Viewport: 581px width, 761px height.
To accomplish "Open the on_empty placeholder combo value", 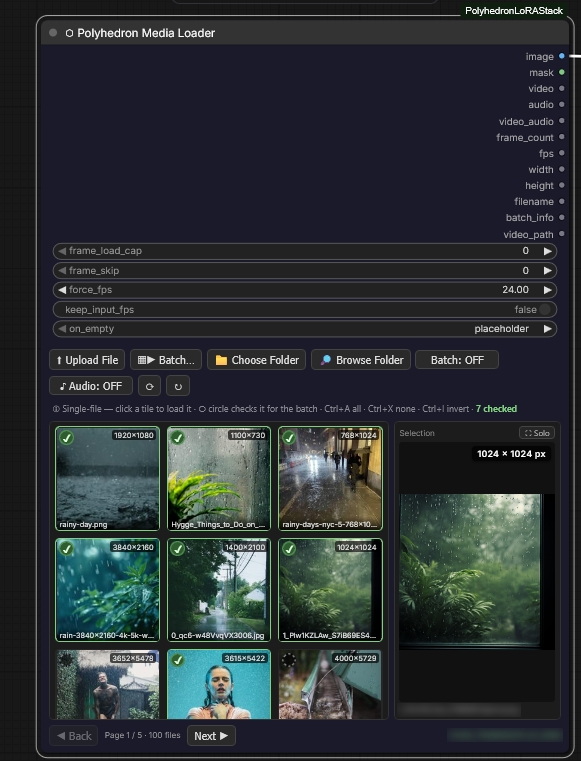I will point(501,329).
